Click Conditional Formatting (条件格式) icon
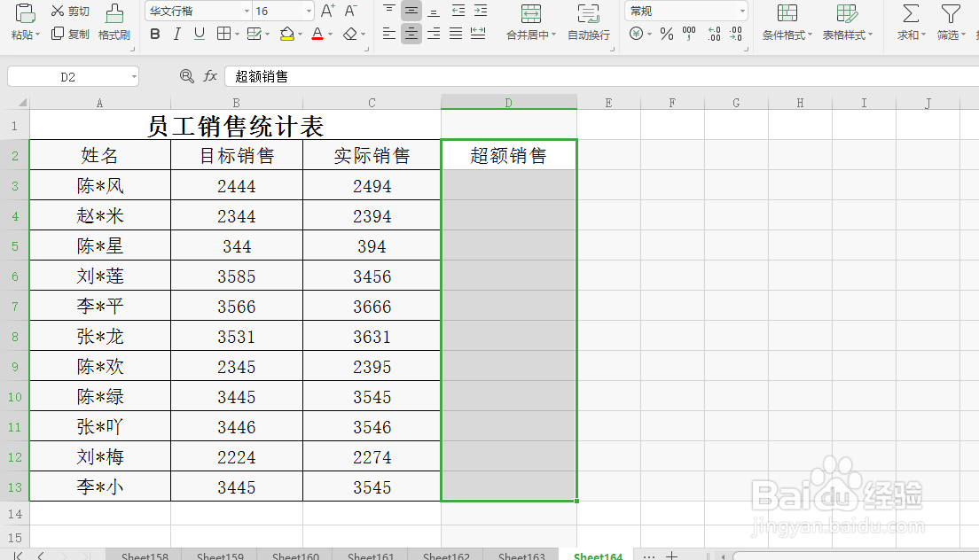Screen dimensions: 979x560 787,13
